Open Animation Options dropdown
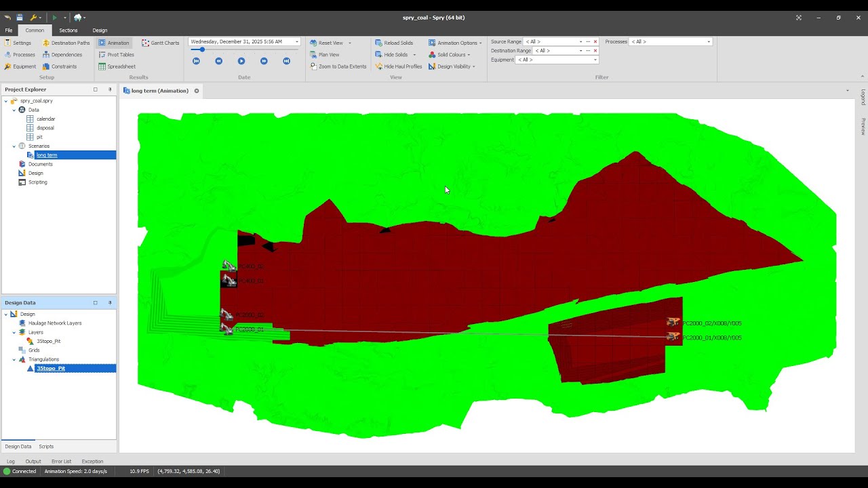 455,43
